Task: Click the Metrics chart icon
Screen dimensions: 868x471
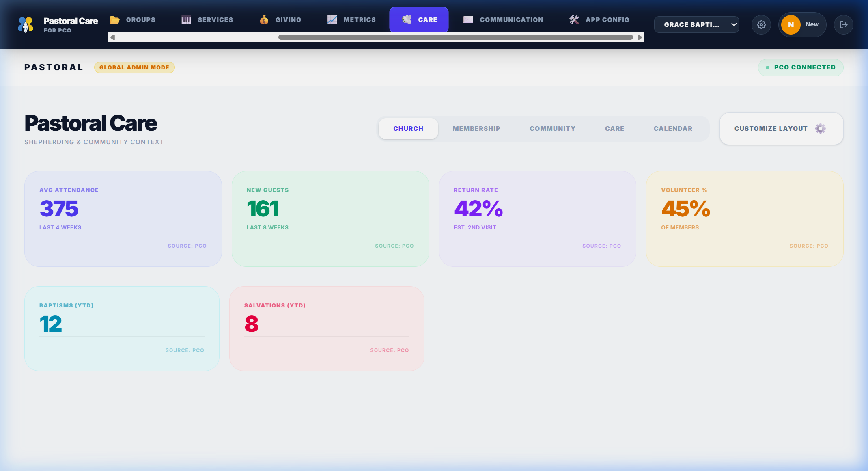Action: 332,20
